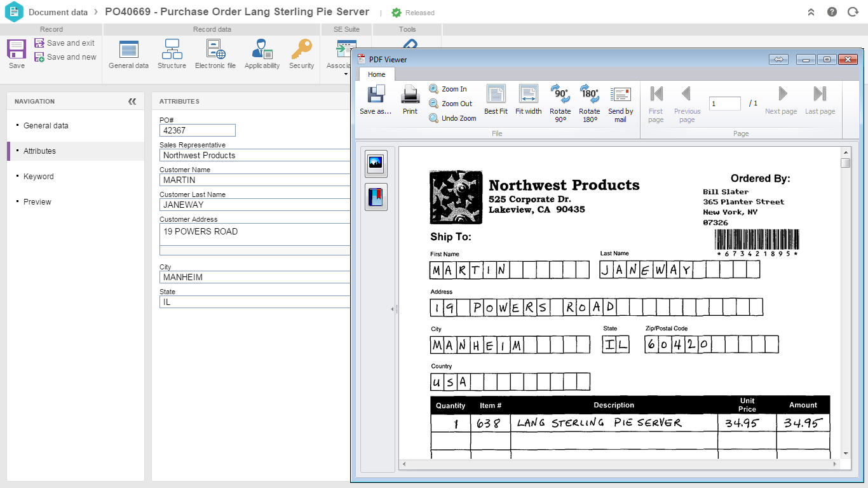Select the Home tab in PDF Viewer

[377, 74]
